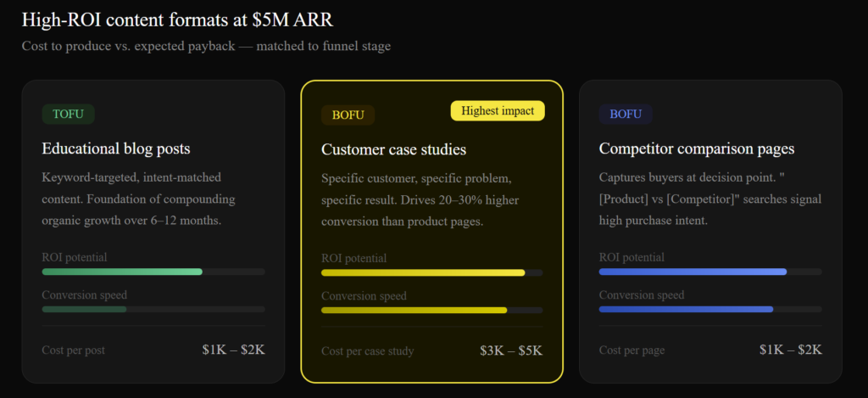
Task: Click the subtitle Cost to produce vs. expected payback
Action: [206, 46]
